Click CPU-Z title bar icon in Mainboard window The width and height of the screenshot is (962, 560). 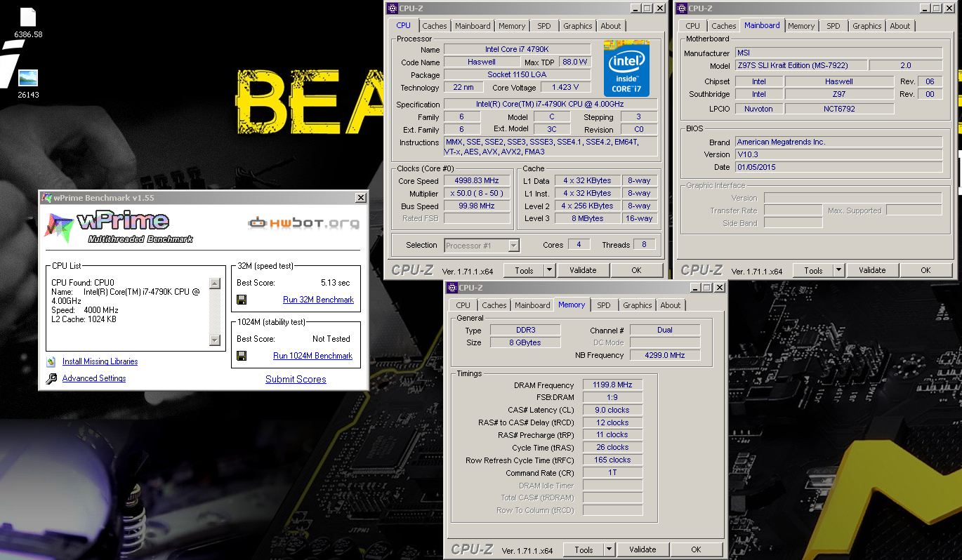[x=681, y=8]
